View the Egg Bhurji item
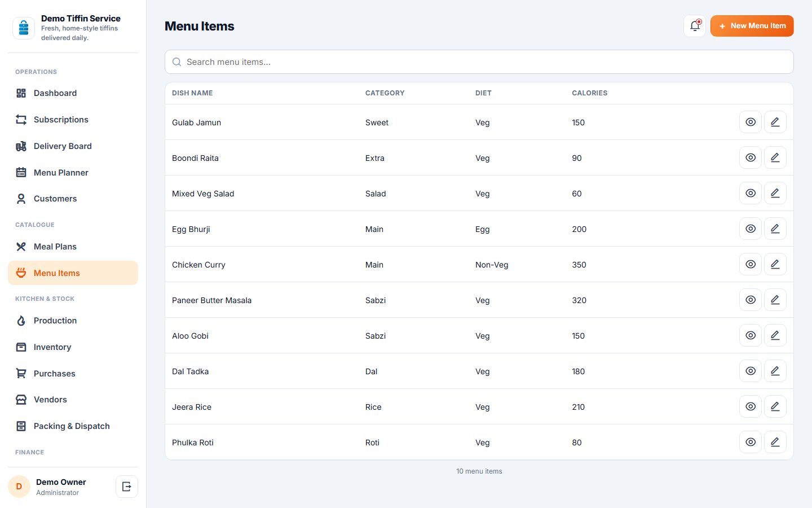 pos(751,229)
